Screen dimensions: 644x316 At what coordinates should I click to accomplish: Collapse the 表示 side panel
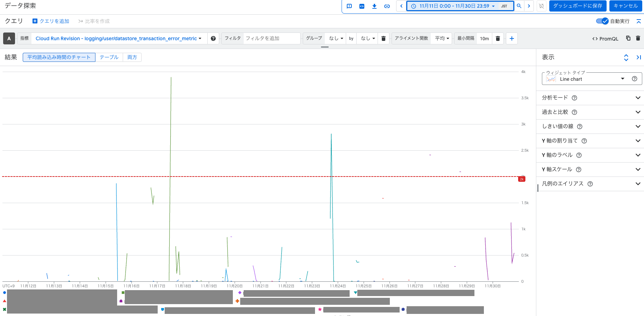[639, 57]
